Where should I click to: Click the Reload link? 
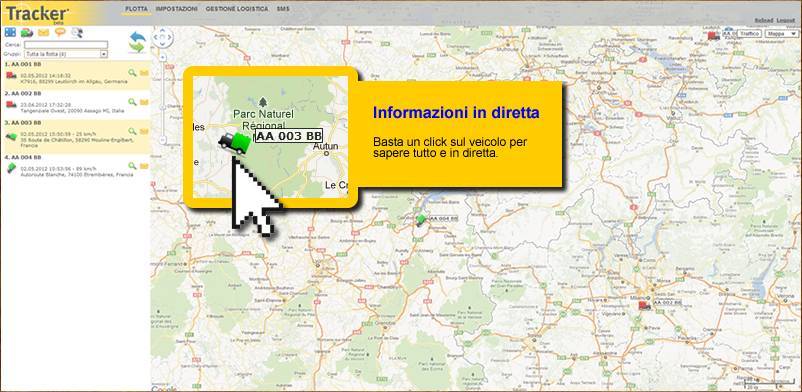(x=764, y=20)
